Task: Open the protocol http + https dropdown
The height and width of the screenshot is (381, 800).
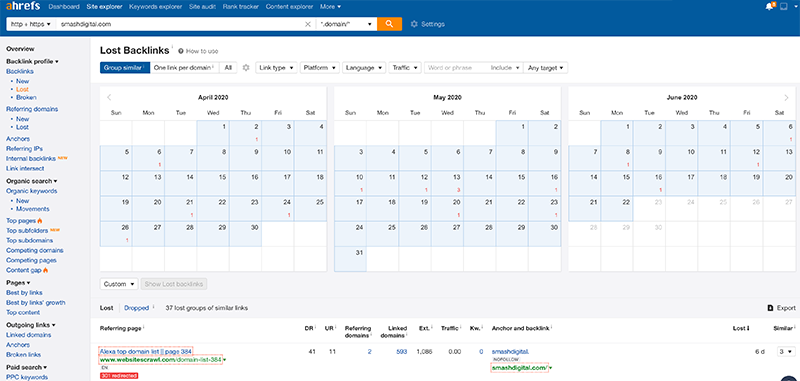Action: (x=31, y=24)
